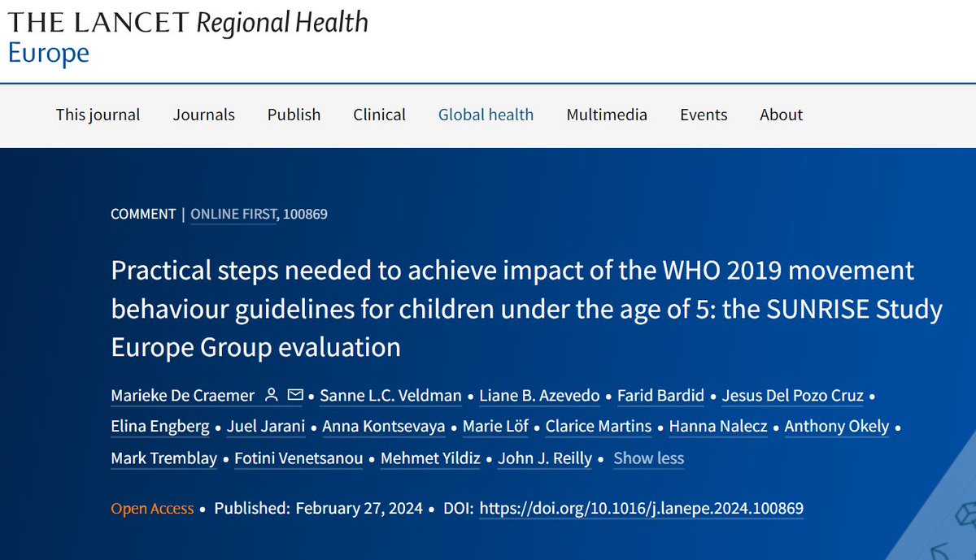This screenshot has width=976, height=560.
Task: Open the Events menu
Action: tap(704, 115)
